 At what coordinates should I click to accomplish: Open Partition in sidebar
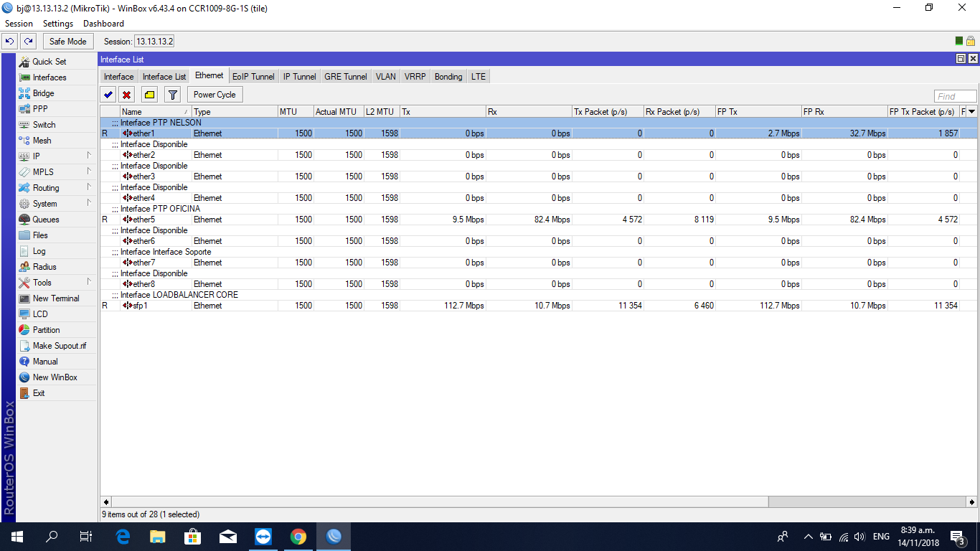57,330
